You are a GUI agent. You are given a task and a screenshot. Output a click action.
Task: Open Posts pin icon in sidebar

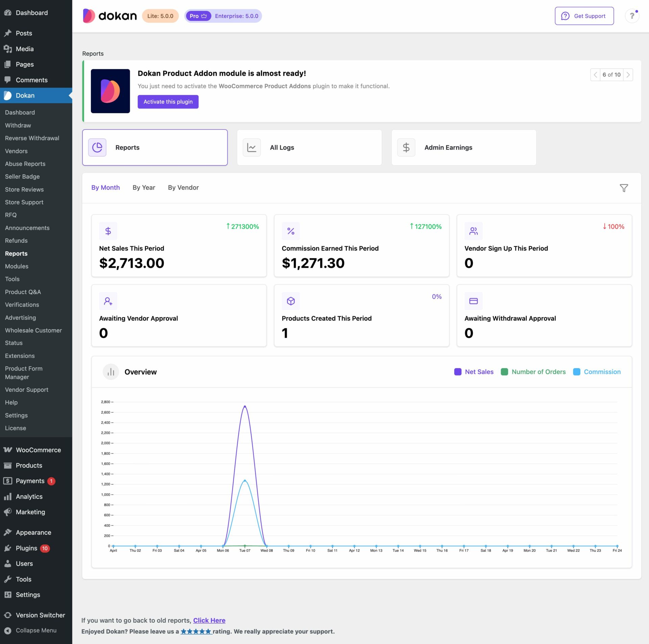click(x=8, y=33)
